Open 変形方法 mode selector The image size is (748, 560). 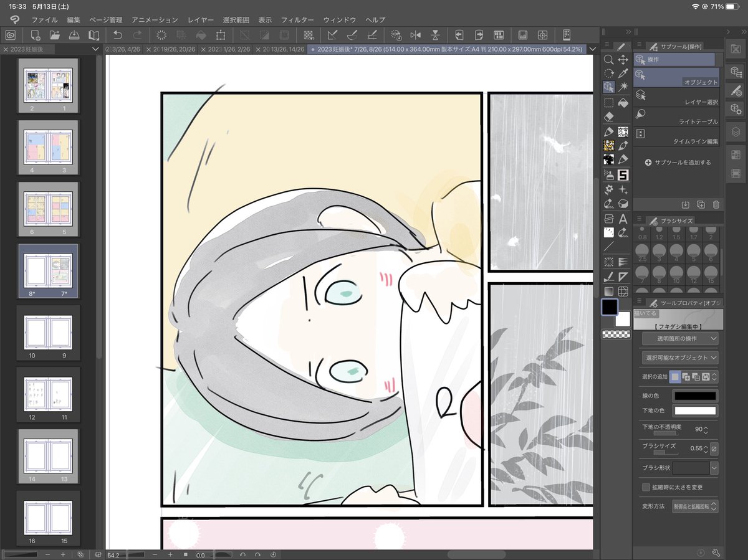pos(694,506)
